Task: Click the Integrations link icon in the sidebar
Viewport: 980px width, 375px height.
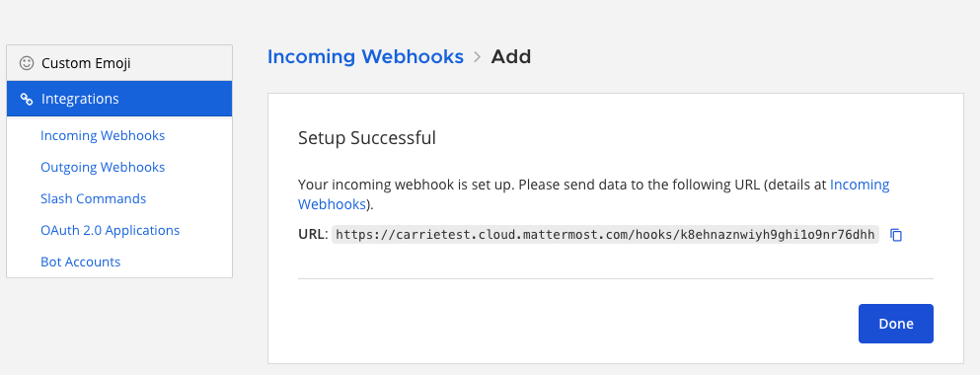Action: [27, 99]
